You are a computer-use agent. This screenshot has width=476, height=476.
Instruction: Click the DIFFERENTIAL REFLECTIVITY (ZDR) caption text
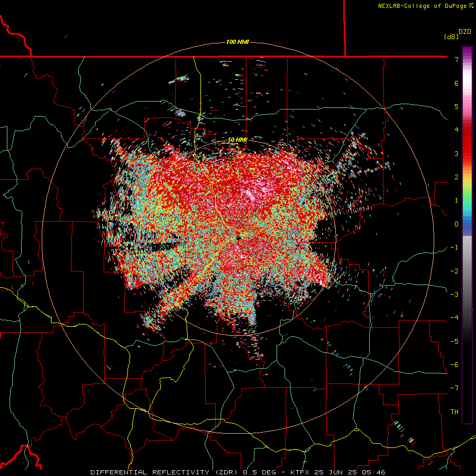(165, 472)
